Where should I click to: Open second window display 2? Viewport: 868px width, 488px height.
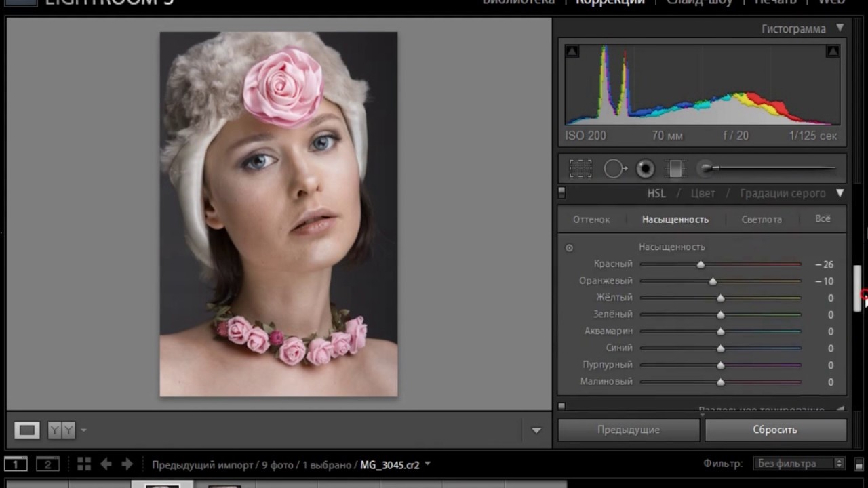click(47, 464)
